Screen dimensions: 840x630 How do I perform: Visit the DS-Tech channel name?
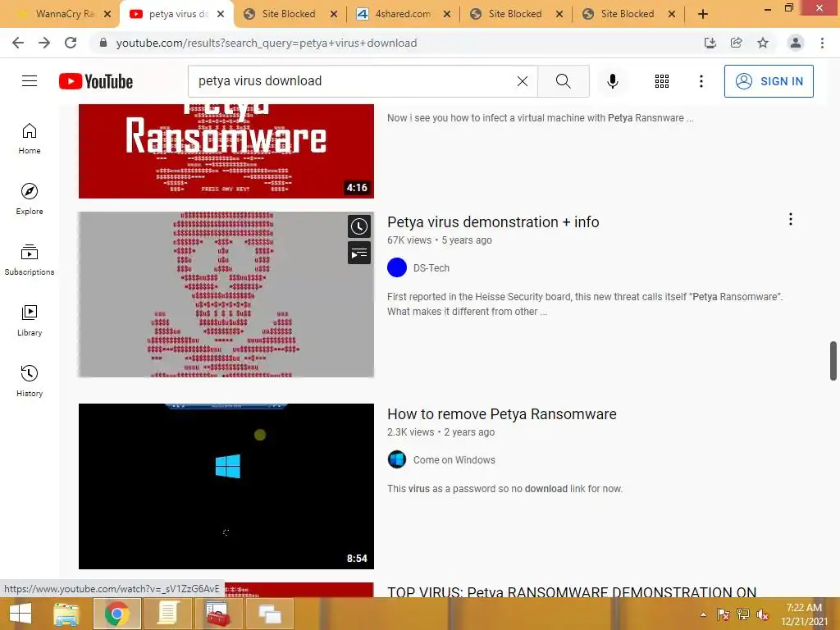click(x=431, y=268)
